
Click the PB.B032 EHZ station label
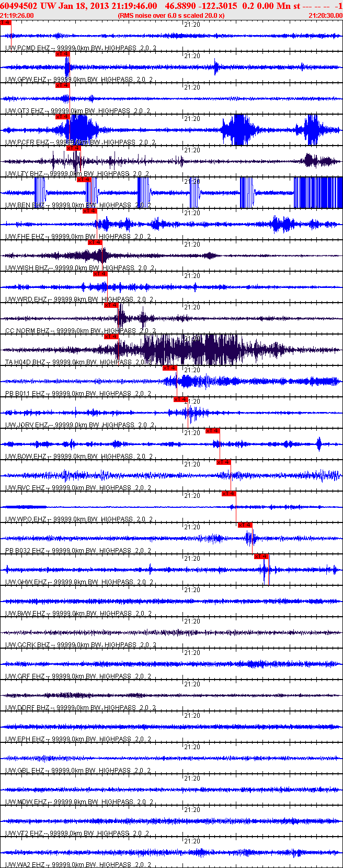pos(25,551)
